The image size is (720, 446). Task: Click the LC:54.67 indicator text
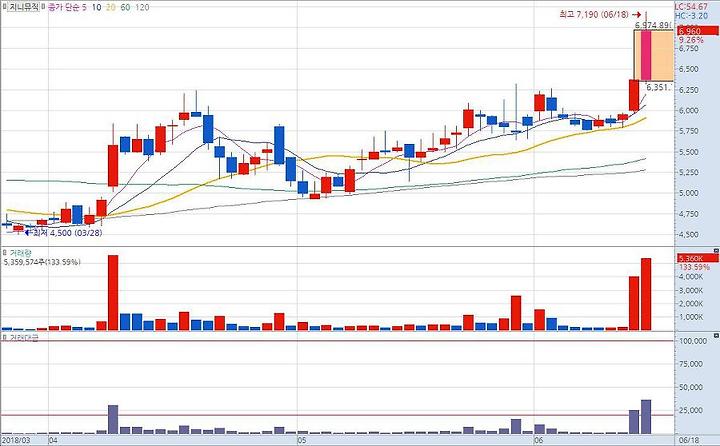coord(691,7)
